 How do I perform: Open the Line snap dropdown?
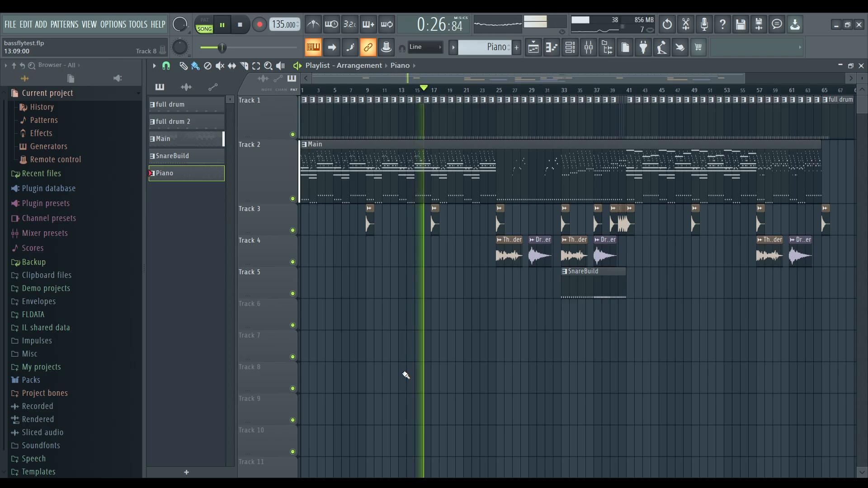pos(425,47)
